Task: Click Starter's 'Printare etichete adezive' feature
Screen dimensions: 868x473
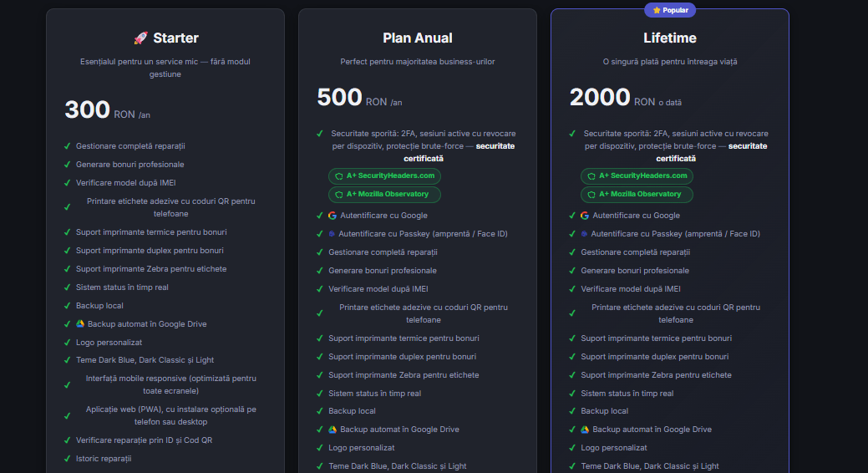Action: pyautogui.click(x=171, y=207)
